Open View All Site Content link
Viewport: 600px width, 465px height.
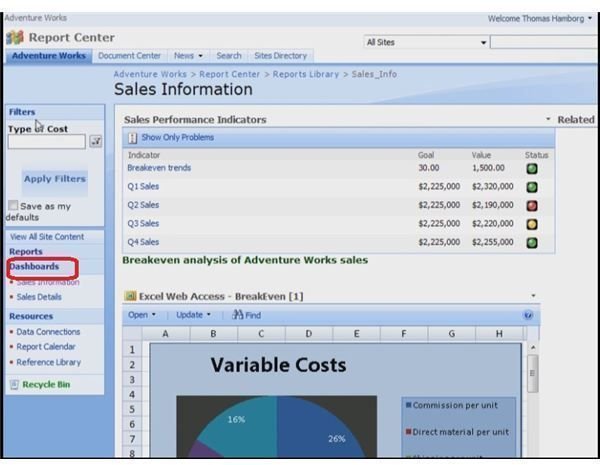pos(47,237)
